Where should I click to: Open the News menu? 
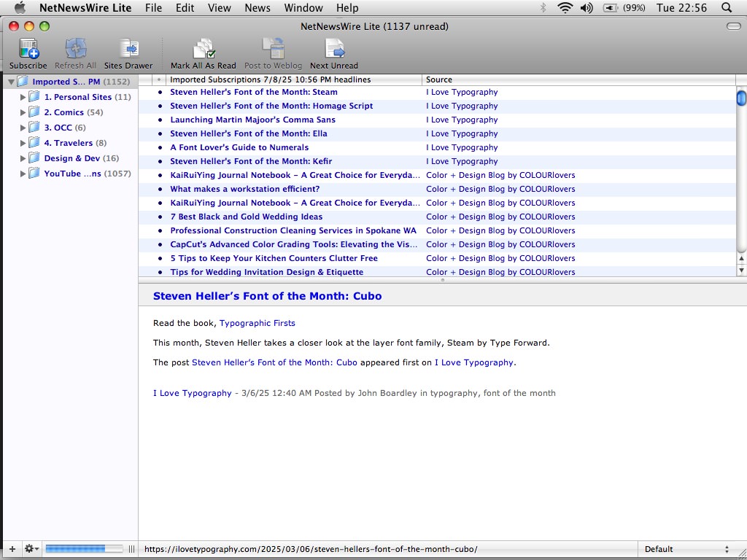click(x=258, y=7)
